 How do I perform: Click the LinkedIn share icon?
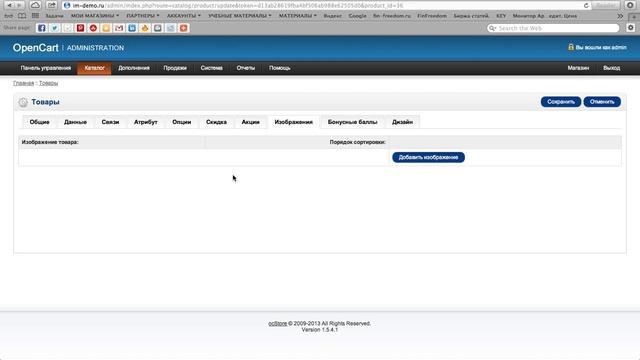(132, 28)
